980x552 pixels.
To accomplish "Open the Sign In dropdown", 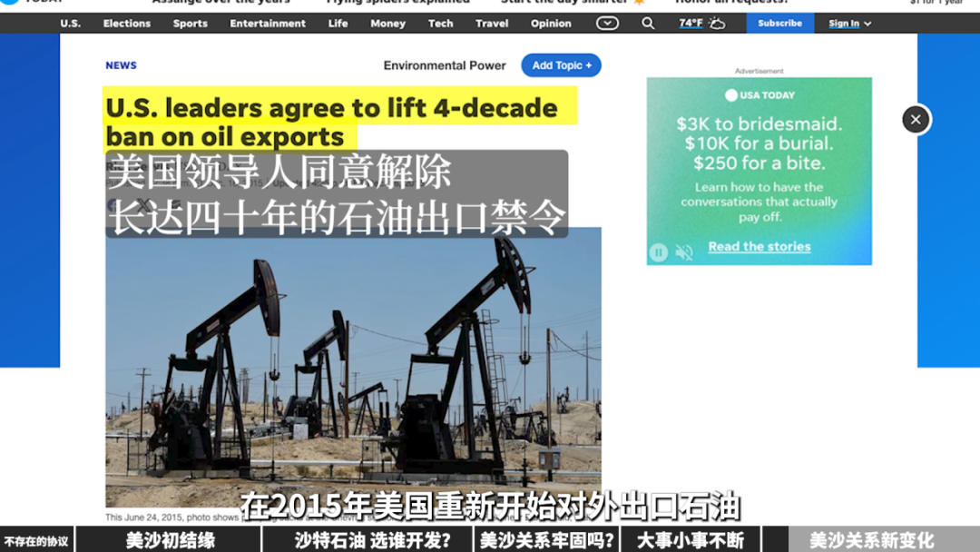I will 849,24.
